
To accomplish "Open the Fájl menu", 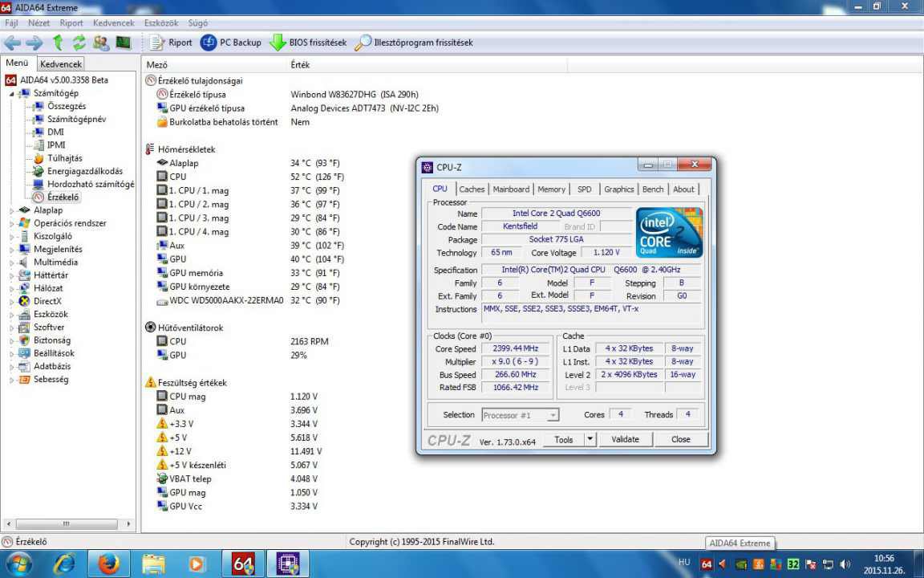I will click(11, 23).
